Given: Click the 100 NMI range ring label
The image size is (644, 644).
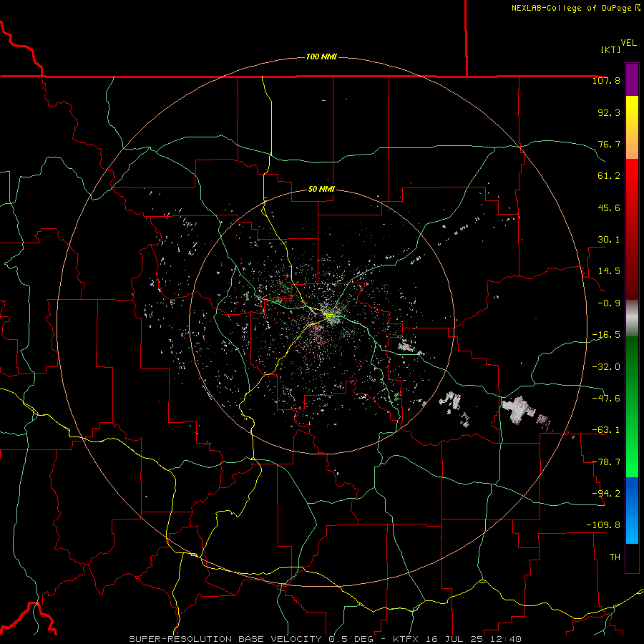Looking at the screenshot, I should (321, 57).
